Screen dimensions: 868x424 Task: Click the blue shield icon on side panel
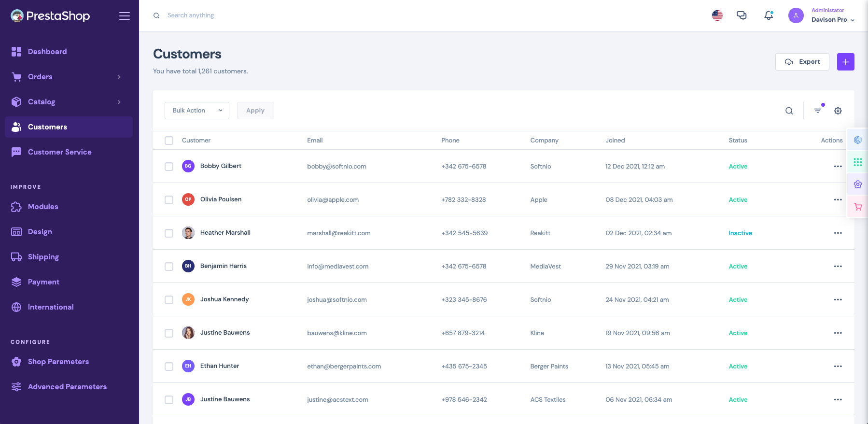858,140
